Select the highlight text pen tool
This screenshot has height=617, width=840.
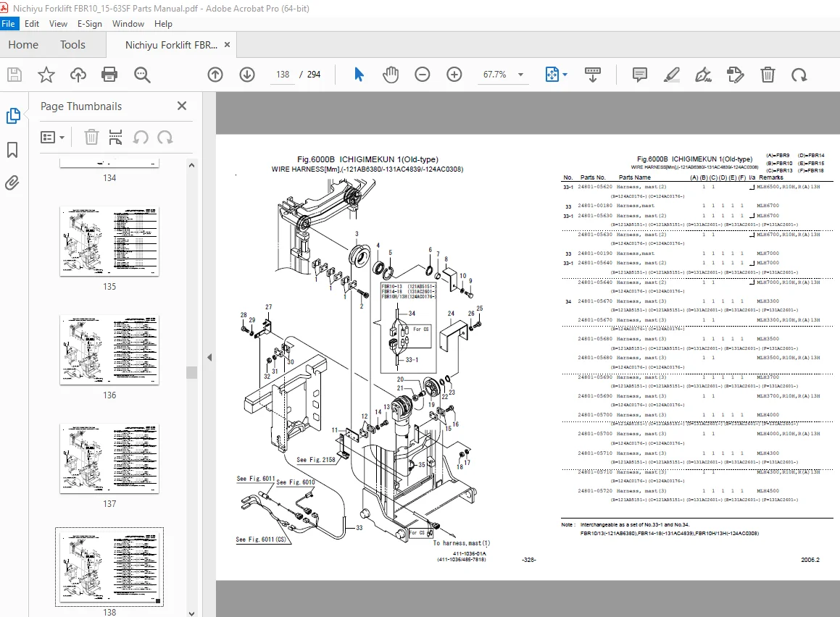coord(671,75)
